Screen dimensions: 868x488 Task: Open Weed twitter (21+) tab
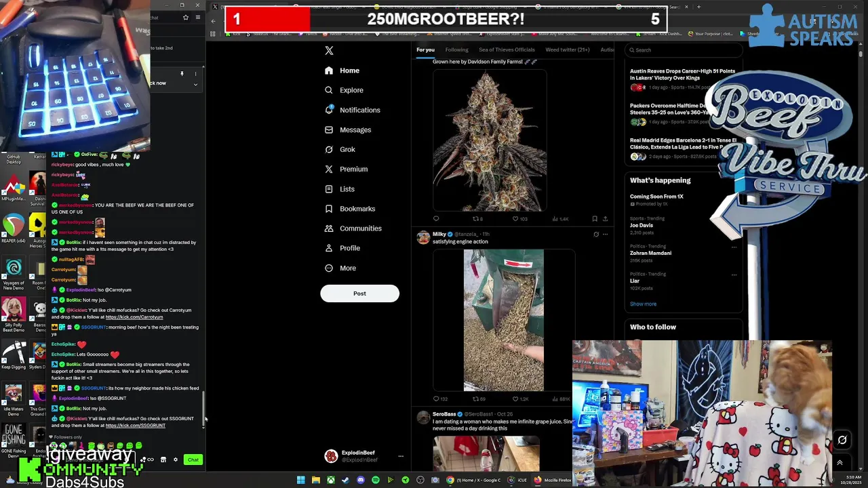tap(568, 49)
